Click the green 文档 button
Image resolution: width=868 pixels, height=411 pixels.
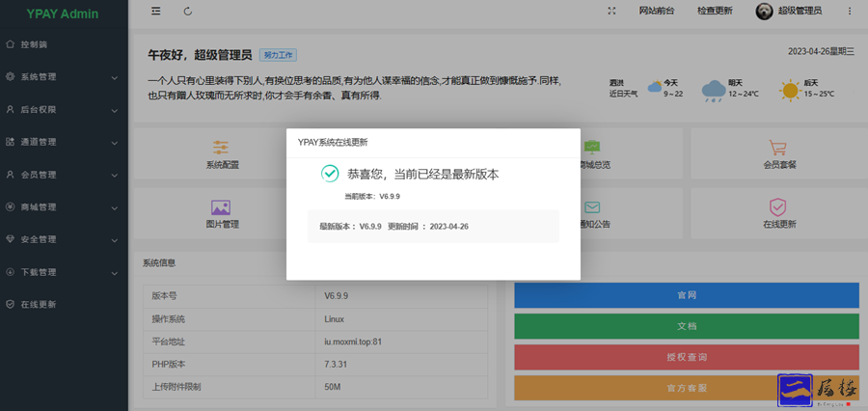coord(687,326)
